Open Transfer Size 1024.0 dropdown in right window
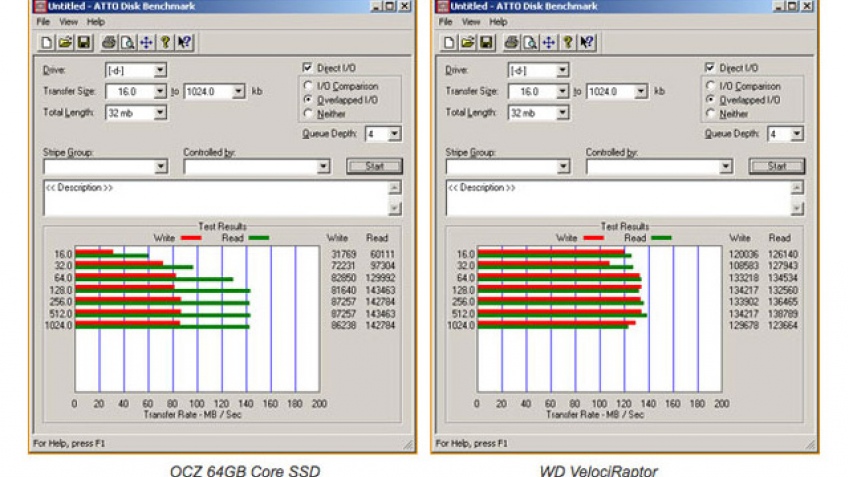Image resolution: width=848 pixels, height=477 pixels. click(x=640, y=91)
